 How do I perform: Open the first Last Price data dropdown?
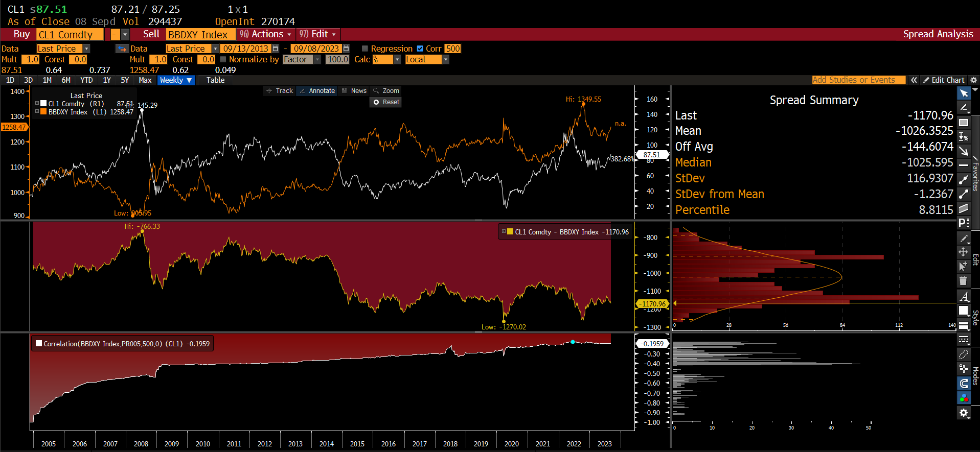[86, 49]
